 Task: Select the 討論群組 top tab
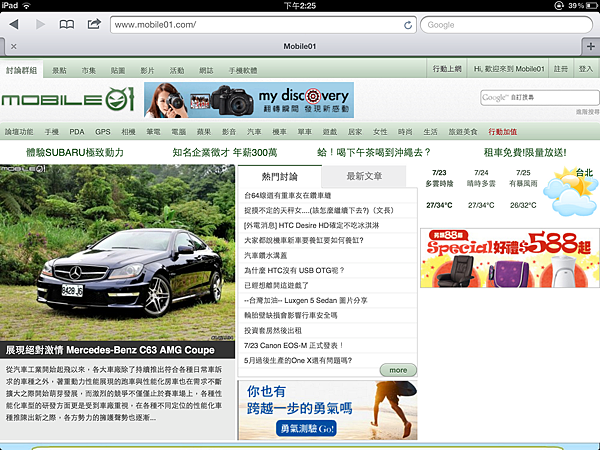(21, 70)
